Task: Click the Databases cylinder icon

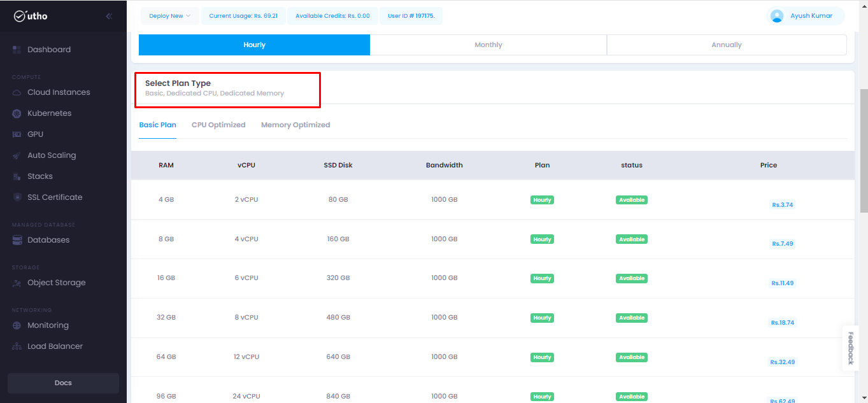Action: (x=17, y=240)
